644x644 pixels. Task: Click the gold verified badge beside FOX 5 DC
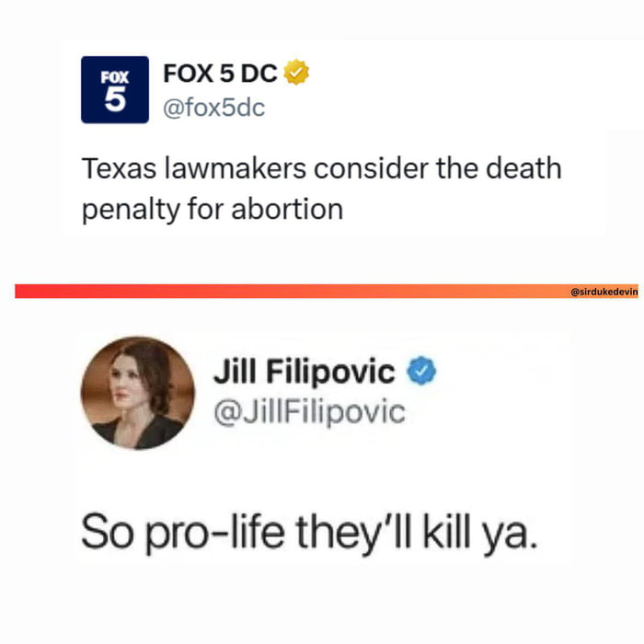pyautogui.click(x=296, y=73)
